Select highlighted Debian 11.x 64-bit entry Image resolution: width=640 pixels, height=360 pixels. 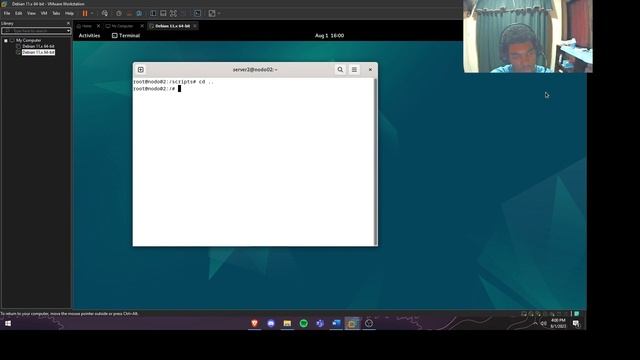[38, 52]
